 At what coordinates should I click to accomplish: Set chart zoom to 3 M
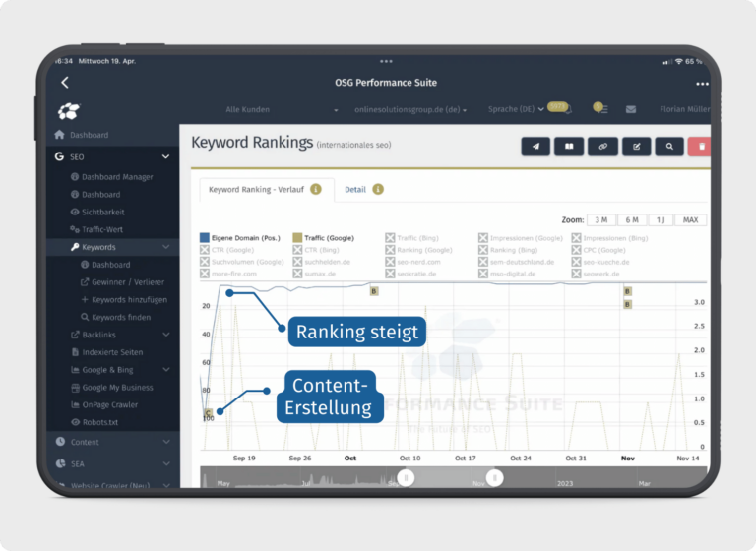coord(601,220)
